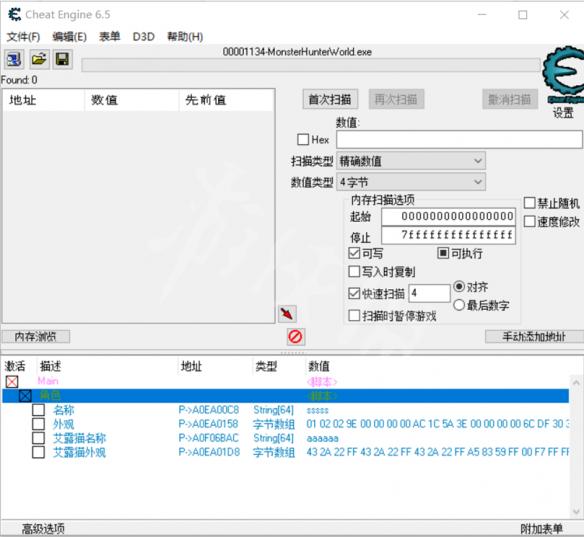Click the 数值 scan value input field

click(x=459, y=140)
